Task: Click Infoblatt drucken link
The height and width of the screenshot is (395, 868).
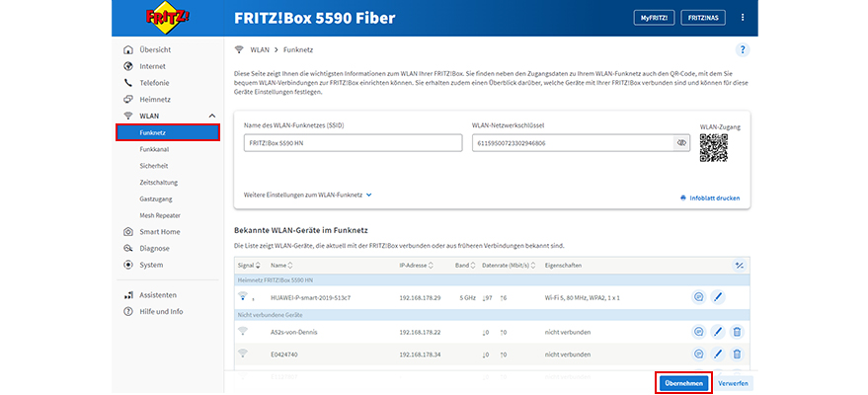Action: (x=709, y=197)
